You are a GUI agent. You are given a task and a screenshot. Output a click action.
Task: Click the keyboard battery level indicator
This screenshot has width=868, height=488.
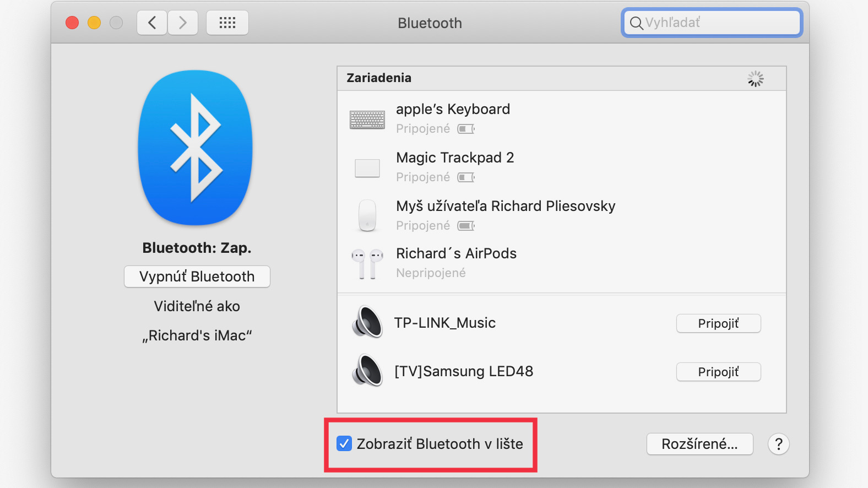(x=466, y=129)
